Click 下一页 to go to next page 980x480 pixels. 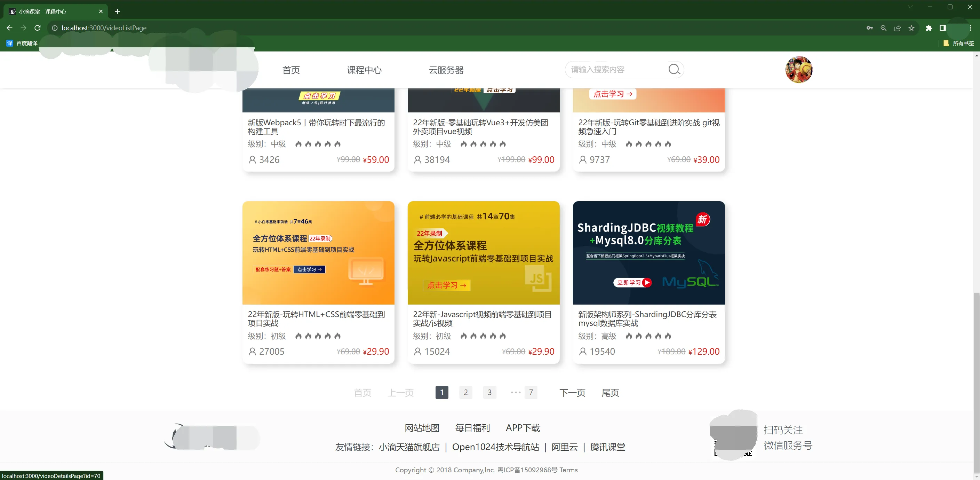(572, 393)
